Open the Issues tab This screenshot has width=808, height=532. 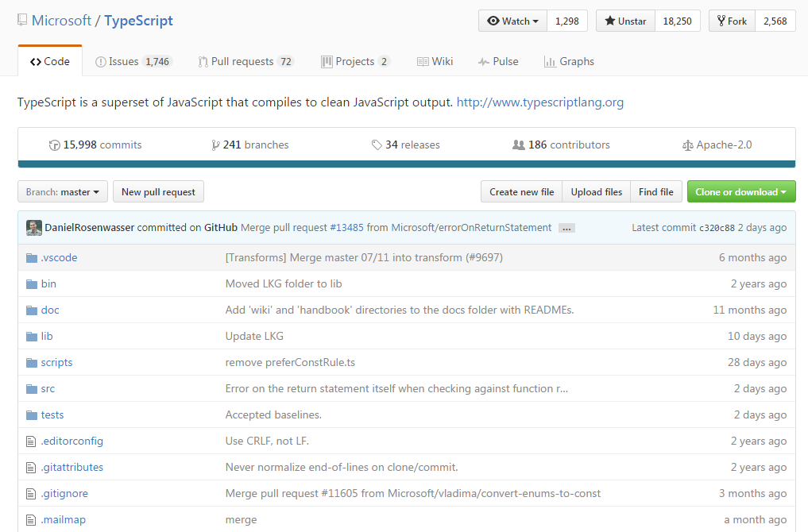133,61
